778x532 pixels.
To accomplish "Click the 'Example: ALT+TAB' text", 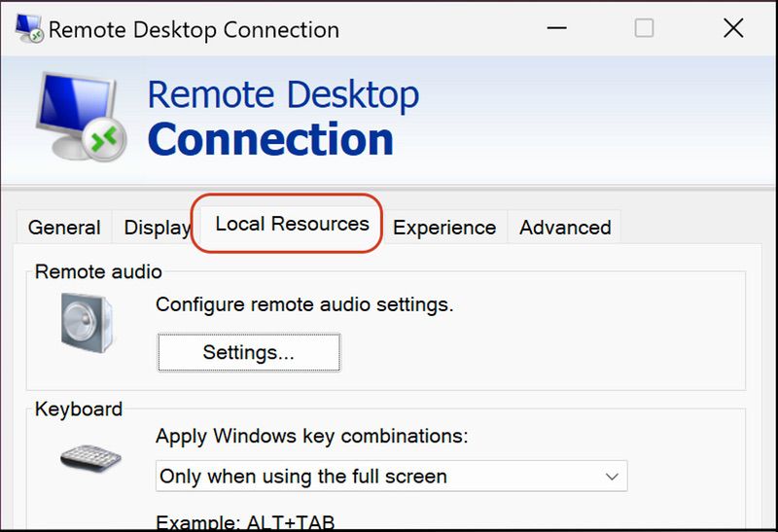I will [x=245, y=522].
